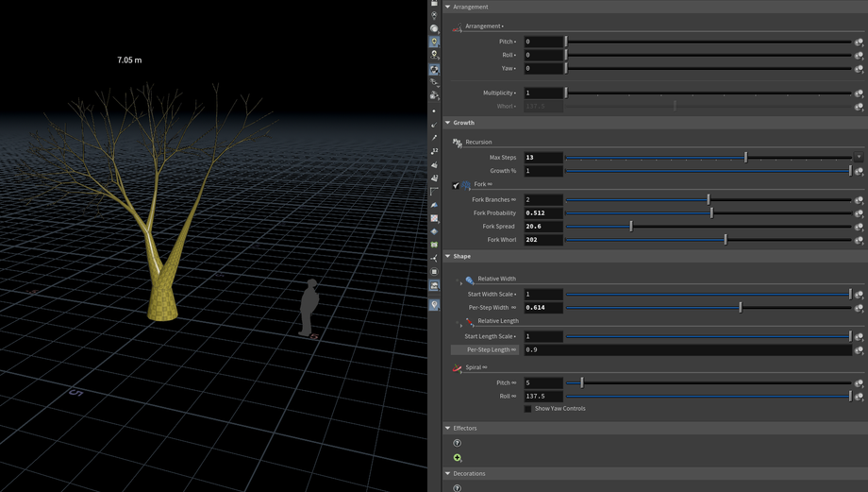Click the action icon right of Fork Spread
Screen dimensions: 868x492
coord(859,227)
